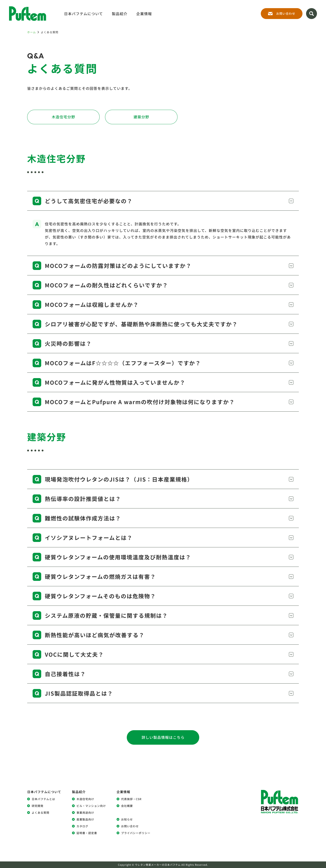This screenshot has height=868, width=326.
Task: Click Q icon beside VOCに関して大丈夫？
Action: (37, 654)
